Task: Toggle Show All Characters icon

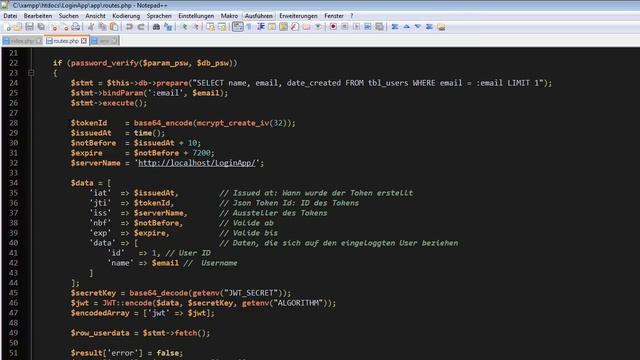Action: pos(249,27)
